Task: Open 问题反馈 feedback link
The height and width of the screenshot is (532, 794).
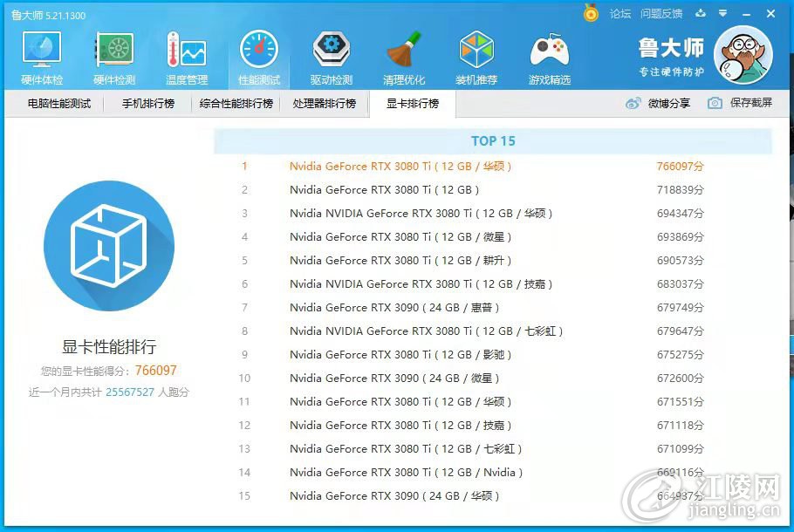Action: coord(661,14)
